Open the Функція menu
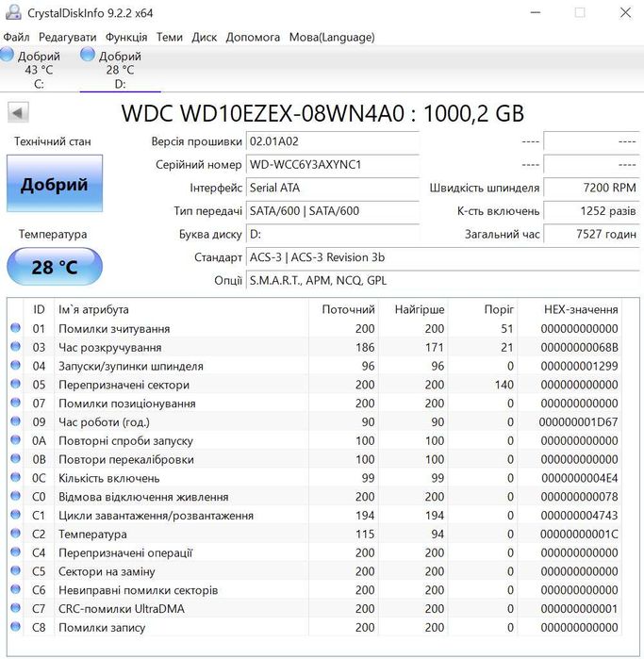 [126, 38]
